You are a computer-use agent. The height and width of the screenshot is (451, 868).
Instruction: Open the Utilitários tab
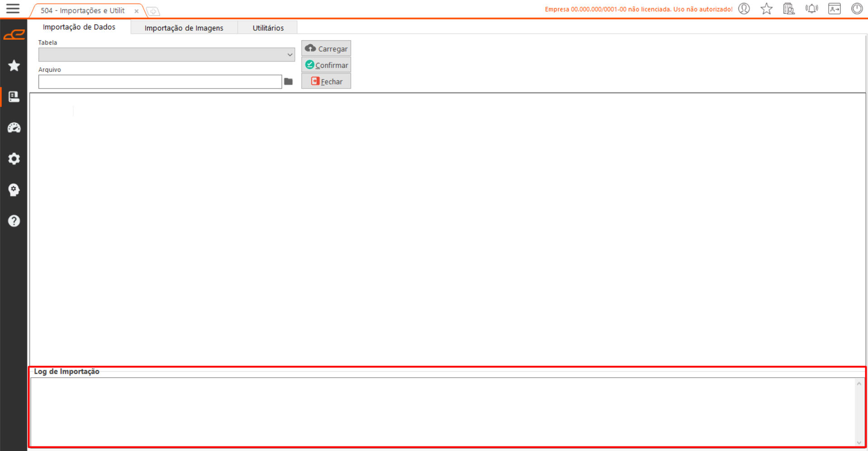(268, 28)
